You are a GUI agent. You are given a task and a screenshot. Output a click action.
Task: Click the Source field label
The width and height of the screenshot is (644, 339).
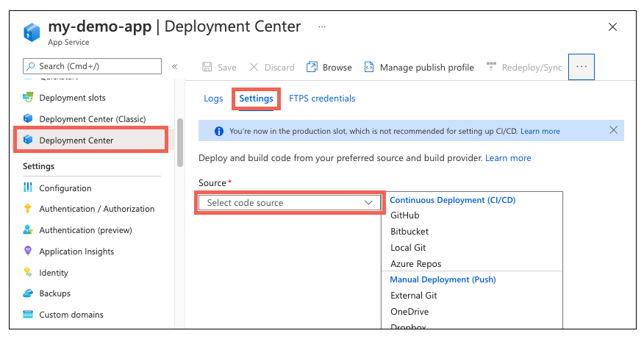click(212, 183)
